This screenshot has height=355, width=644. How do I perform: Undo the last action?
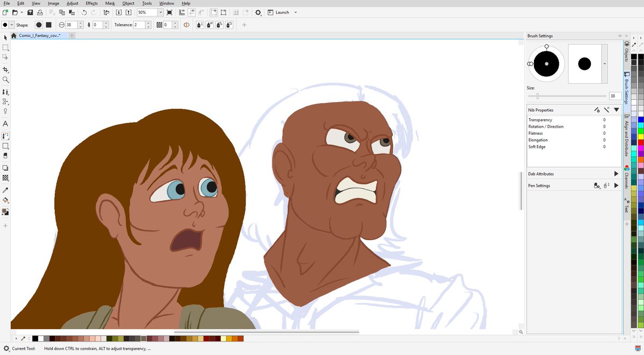tap(84, 12)
